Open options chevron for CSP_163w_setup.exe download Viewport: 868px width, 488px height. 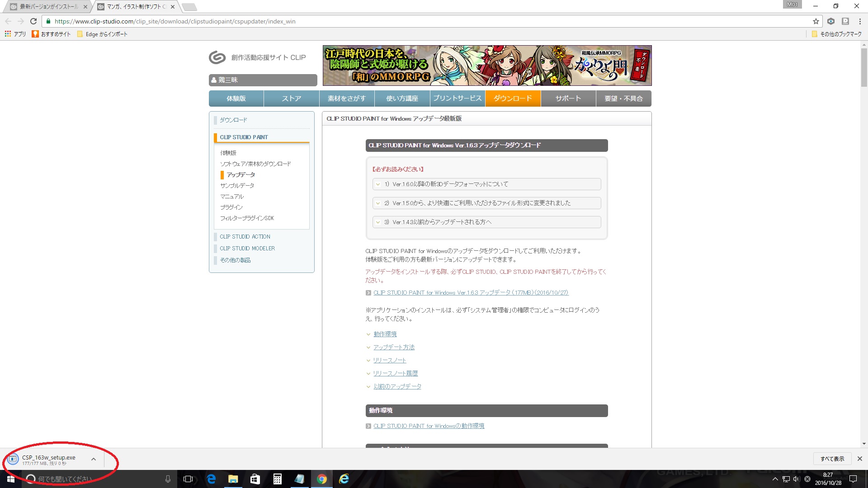tap(94, 459)
